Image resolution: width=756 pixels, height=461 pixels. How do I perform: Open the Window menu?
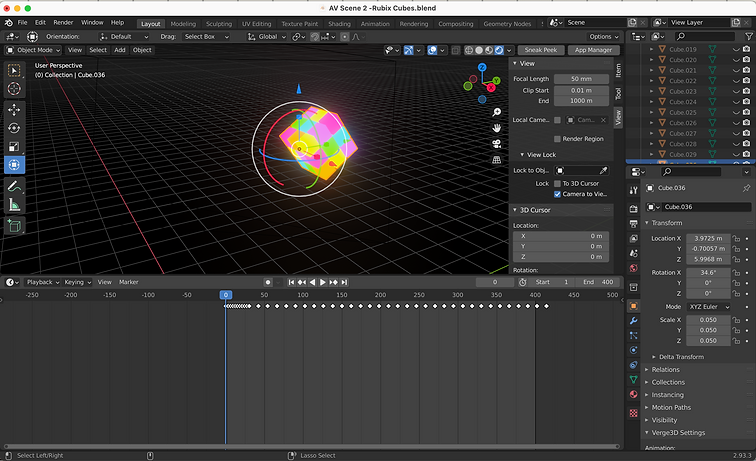pos(92,23)
